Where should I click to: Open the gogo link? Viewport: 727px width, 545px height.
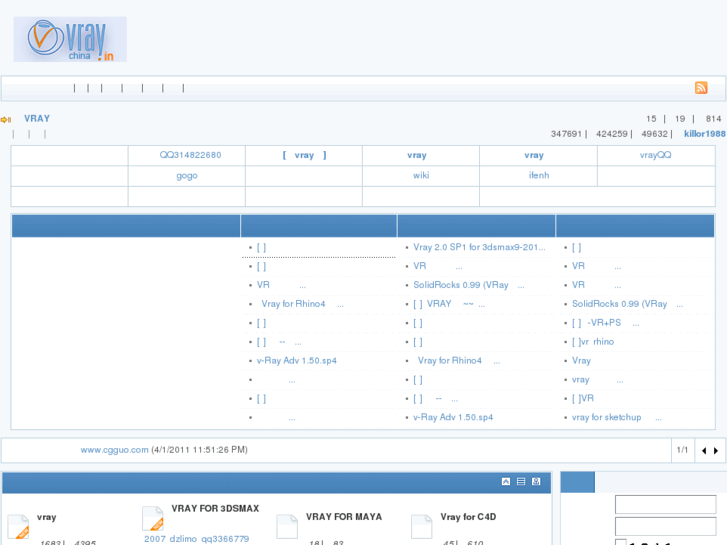(187, 176)
